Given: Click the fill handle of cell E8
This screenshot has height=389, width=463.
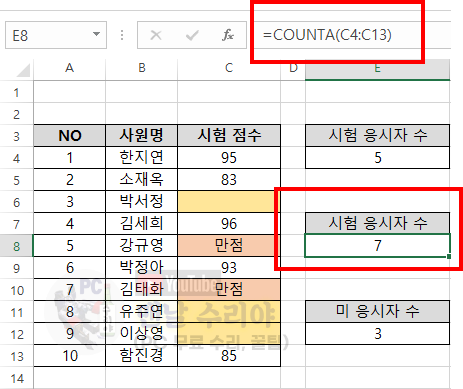Looking at the screenshot, I should (x=449, y=256).
